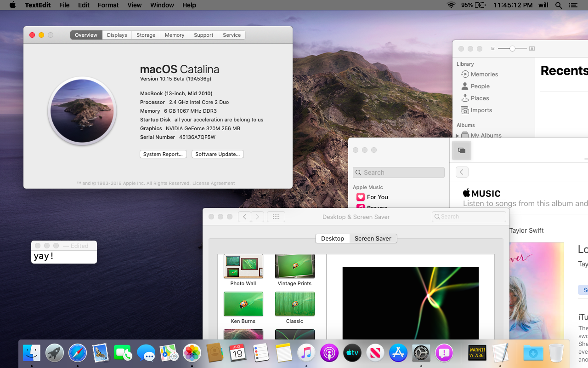Launch Feedback Assistant from the Dock

(x=444, y=353)
